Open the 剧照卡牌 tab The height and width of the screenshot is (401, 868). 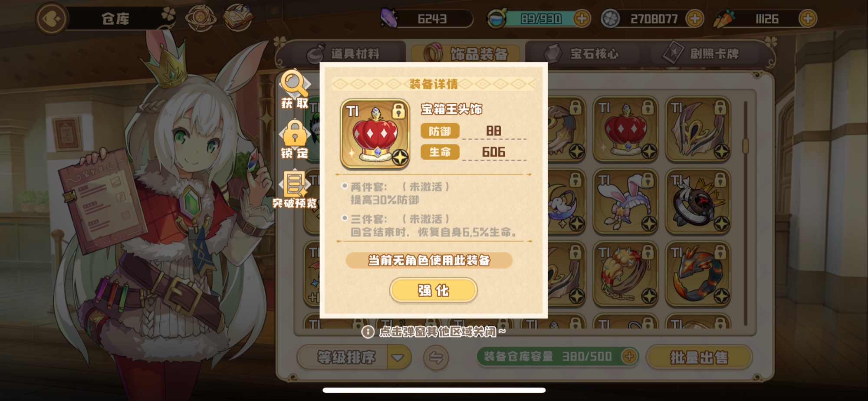pyautogui.click(x=703, y=54)
